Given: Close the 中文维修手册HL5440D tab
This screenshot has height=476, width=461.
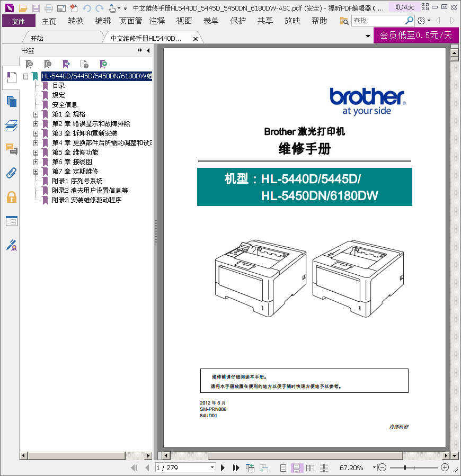Looking at the screenshot, I should click(196, 39).
